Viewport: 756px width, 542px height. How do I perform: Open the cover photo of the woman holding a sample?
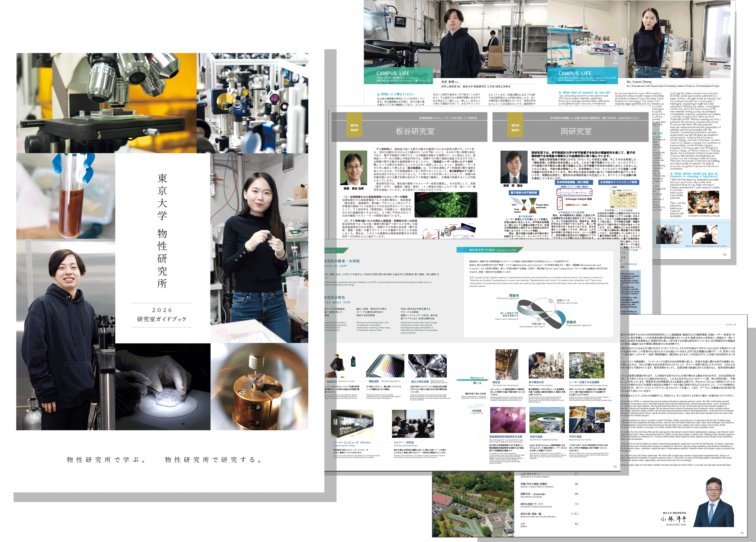point(259,248)
